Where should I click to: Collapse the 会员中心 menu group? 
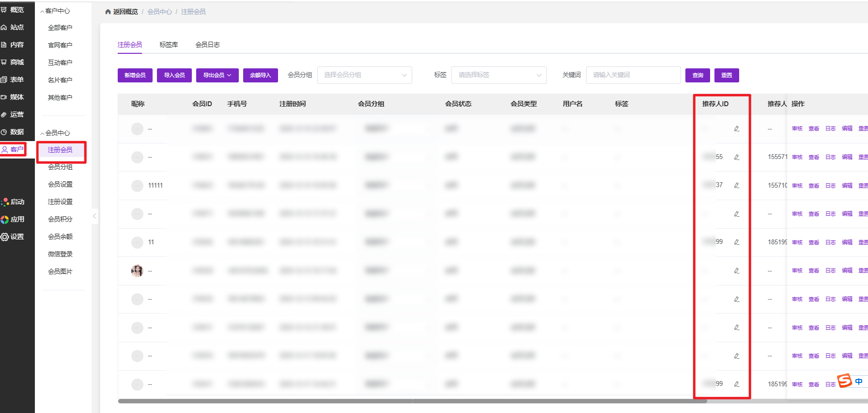(56, 133)
